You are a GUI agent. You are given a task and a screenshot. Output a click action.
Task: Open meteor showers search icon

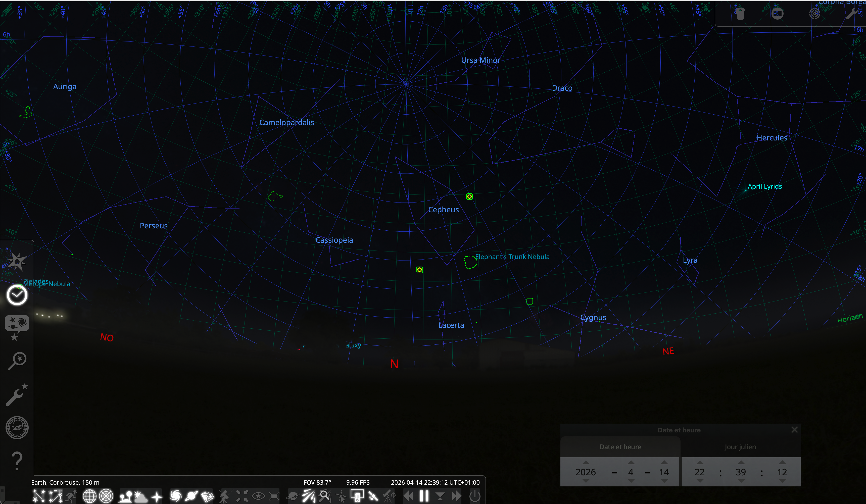click(x=325, y=496)
